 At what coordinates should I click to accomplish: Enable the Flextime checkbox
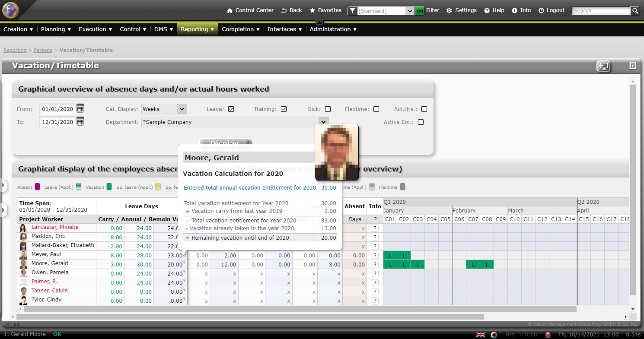click(376, 109)
